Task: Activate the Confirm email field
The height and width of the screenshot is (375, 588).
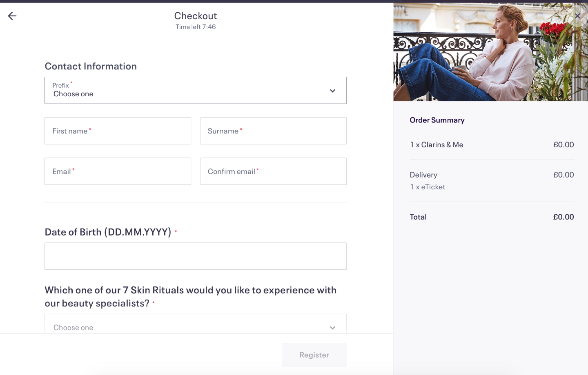Action: (273, 171)
